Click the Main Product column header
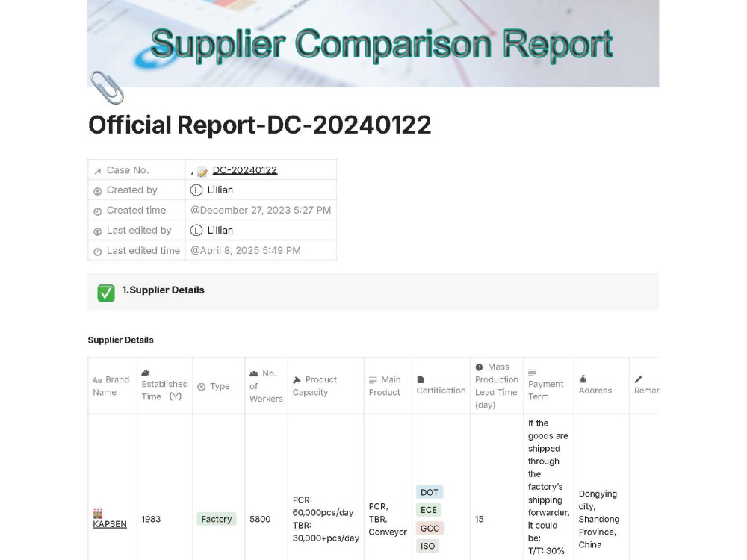Image resolution: width=747 pixels, height=560 pixels. 388,386
